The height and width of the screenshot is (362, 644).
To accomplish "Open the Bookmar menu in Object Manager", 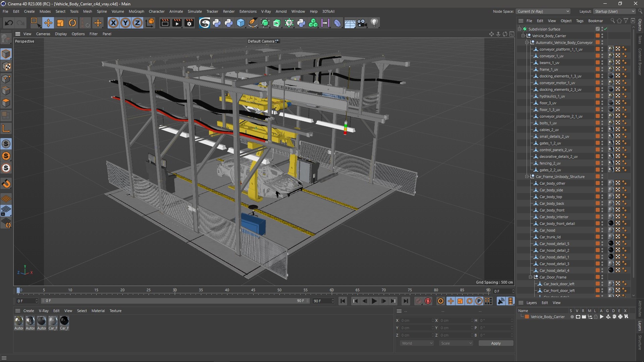I will (595, 21).
